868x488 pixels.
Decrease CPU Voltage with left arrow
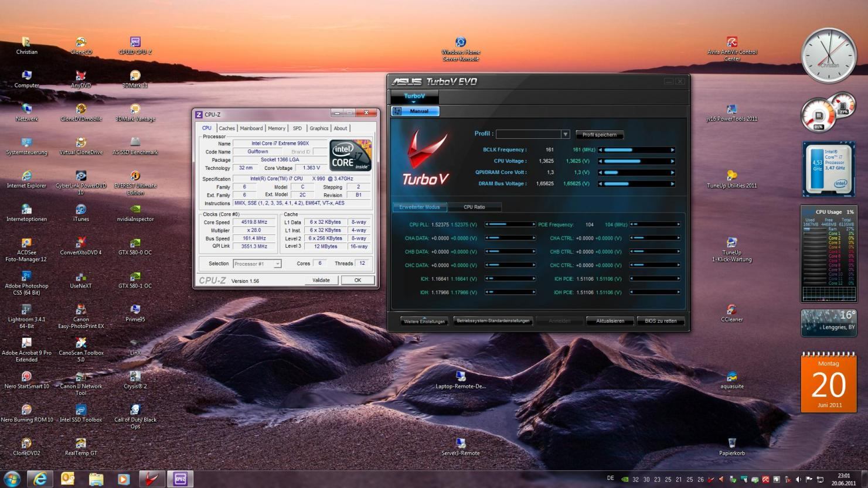(x=600, y=161)
